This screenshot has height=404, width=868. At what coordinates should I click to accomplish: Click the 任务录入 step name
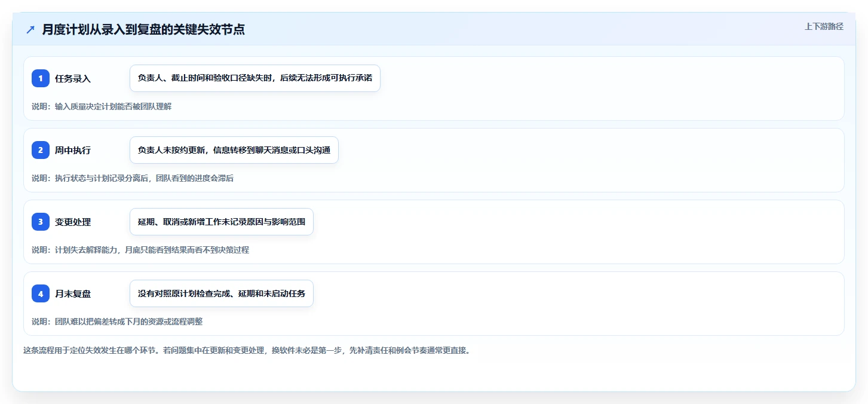pyautogui.click(x=73, y=78)
